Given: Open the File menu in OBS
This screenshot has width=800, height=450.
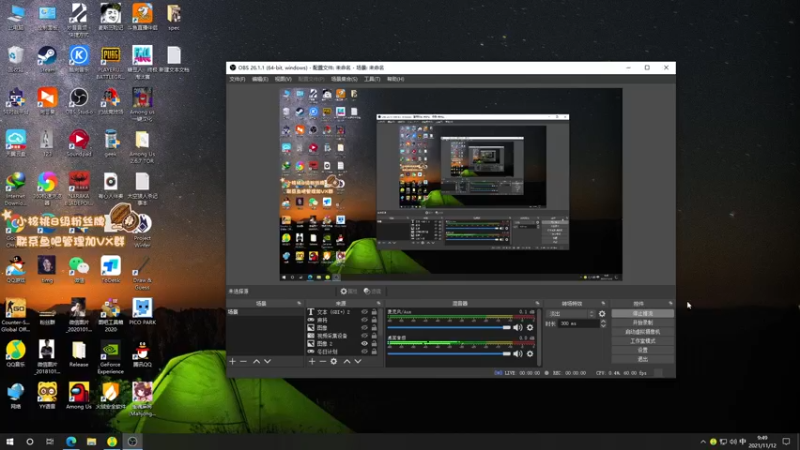Looking at the screenshot, I should (237, 79).
